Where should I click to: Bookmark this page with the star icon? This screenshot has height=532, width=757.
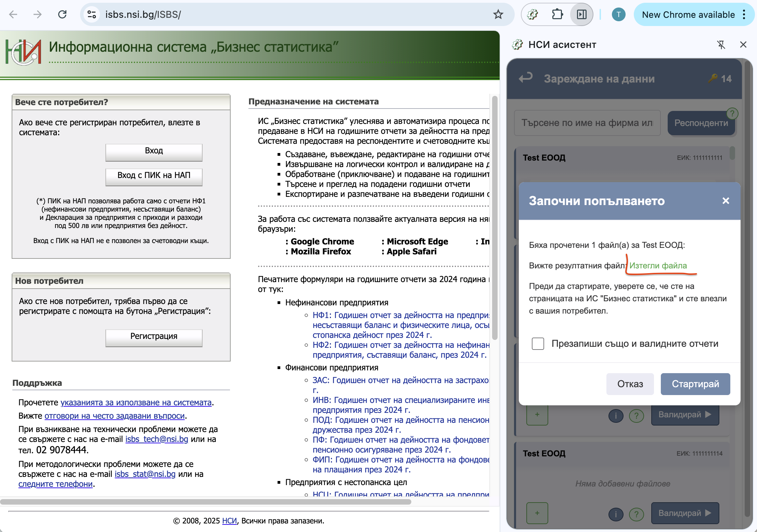click(498, 14)
